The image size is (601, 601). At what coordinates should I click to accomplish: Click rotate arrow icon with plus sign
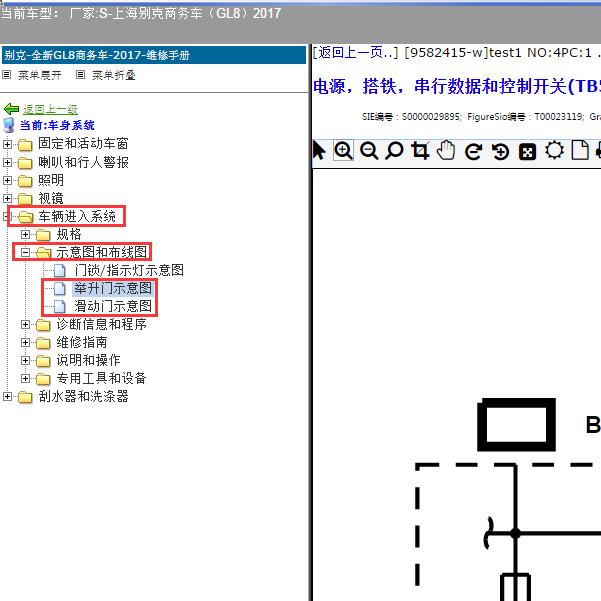[500, 151]
